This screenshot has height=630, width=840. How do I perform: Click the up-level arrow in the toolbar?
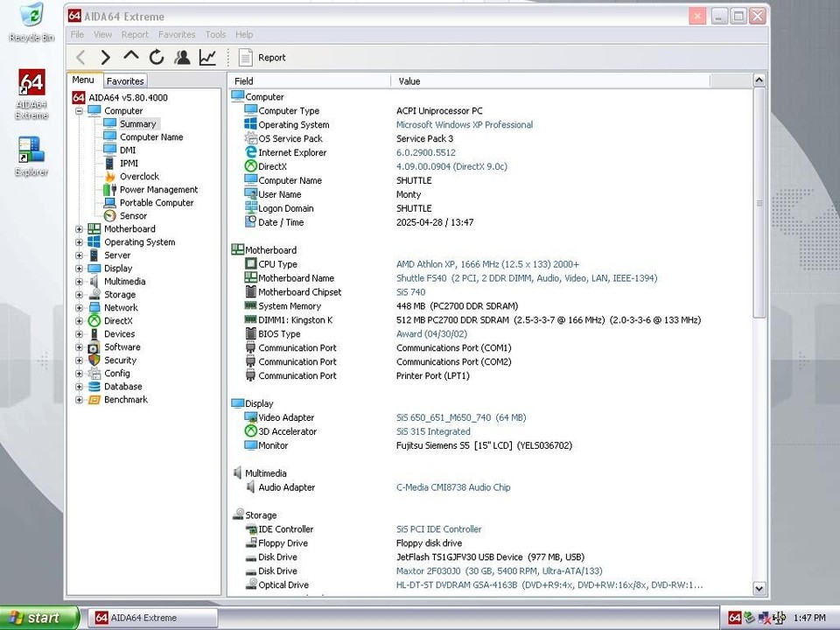[x=130, y=57]
